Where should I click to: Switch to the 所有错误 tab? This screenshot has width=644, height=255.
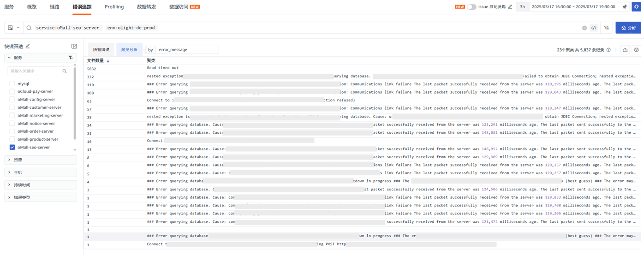[x=101, y=50]
